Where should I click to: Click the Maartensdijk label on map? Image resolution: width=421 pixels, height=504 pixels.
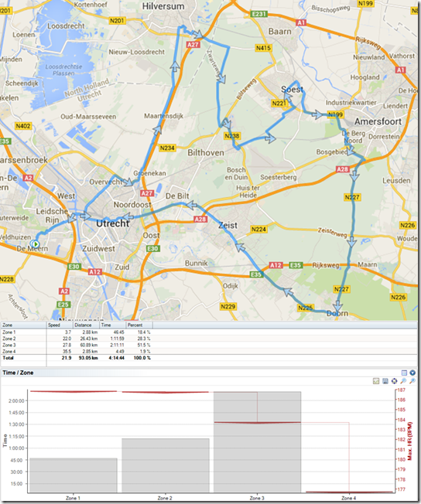click(163, 116)
